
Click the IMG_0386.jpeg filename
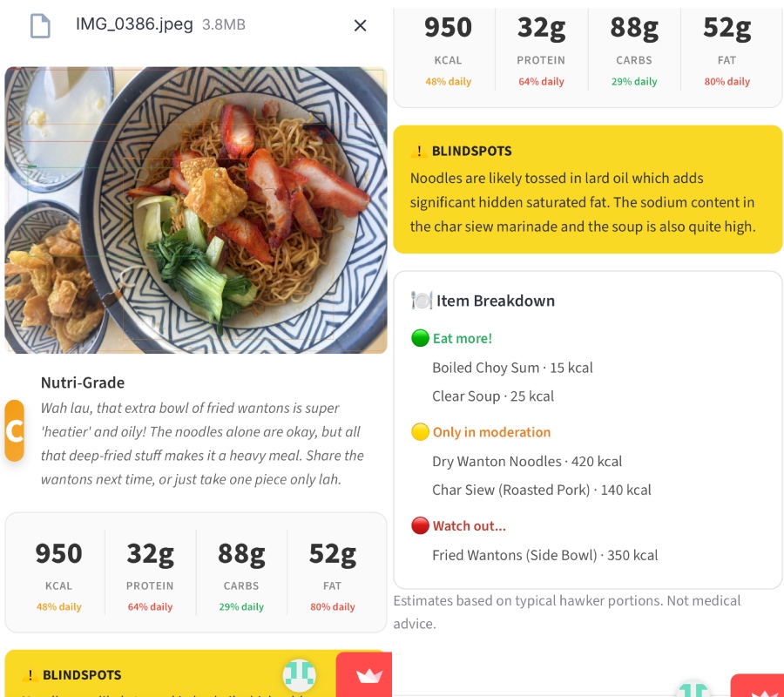[x=134, y=24]
